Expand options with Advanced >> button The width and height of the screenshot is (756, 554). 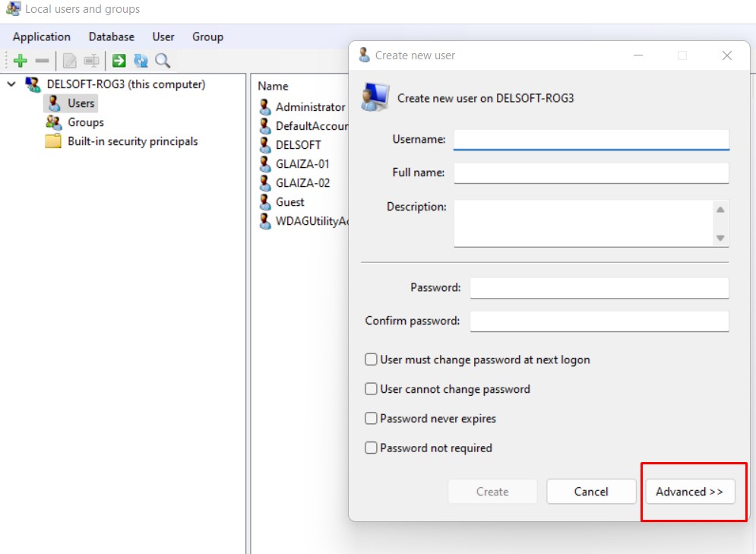coord(689,492)
